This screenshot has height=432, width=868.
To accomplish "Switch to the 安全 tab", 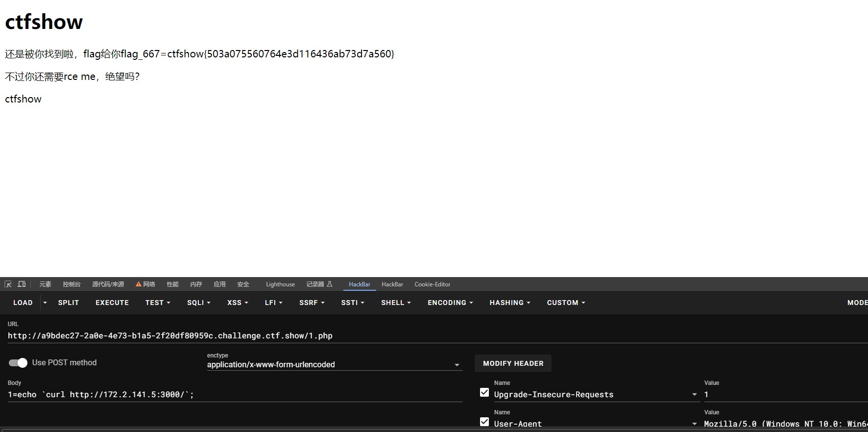I will pos(243,284).
